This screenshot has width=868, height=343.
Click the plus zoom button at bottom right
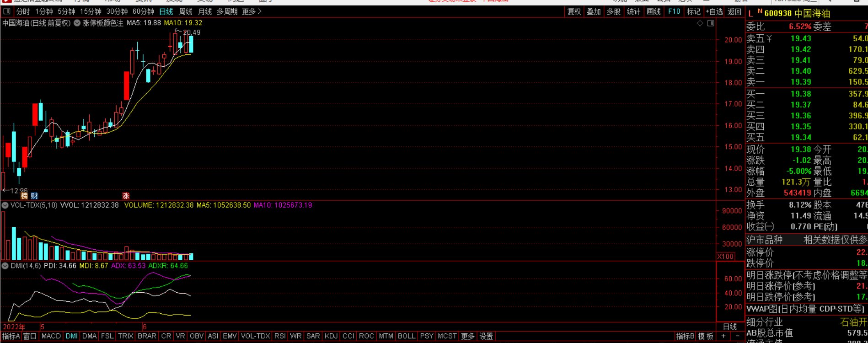point(723,336)
